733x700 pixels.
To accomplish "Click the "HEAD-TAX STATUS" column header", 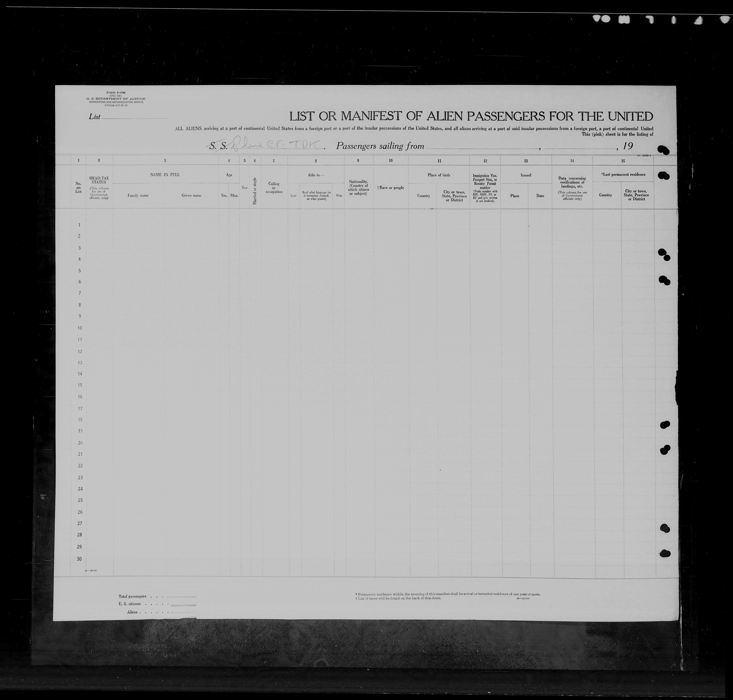I will [99, 180].
